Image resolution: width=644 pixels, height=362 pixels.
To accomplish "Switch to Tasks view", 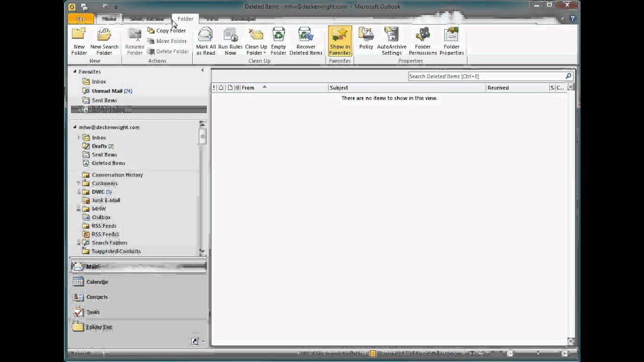I will click(x=139, y=312).
